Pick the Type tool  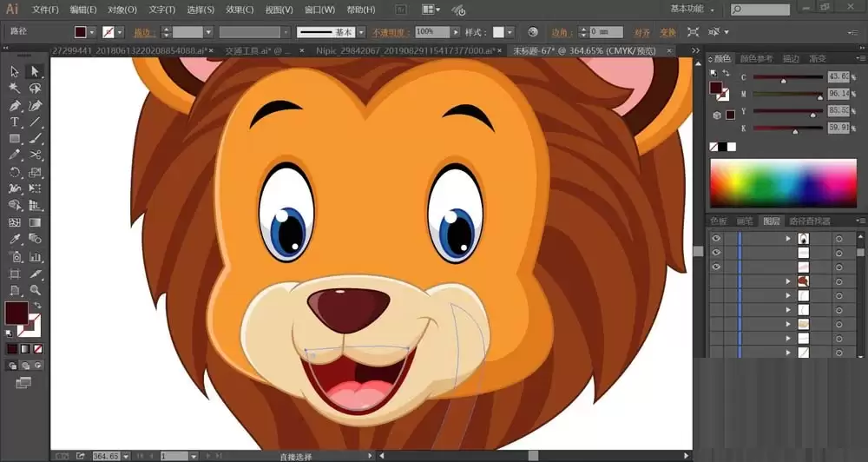(15, 122)
